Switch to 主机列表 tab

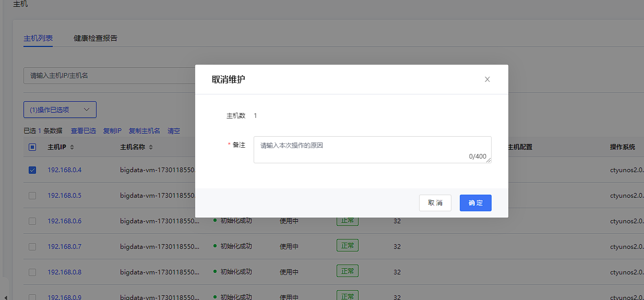pyautogui.click(x=38, y=38)
